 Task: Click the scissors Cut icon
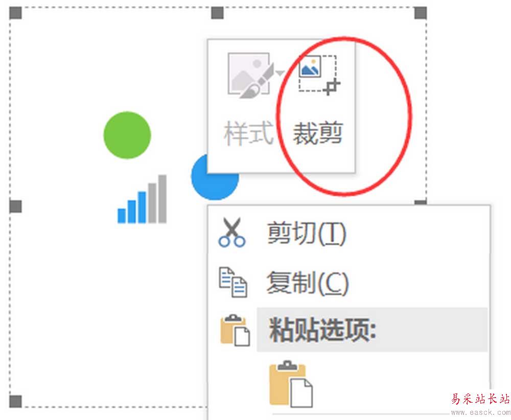231,232
